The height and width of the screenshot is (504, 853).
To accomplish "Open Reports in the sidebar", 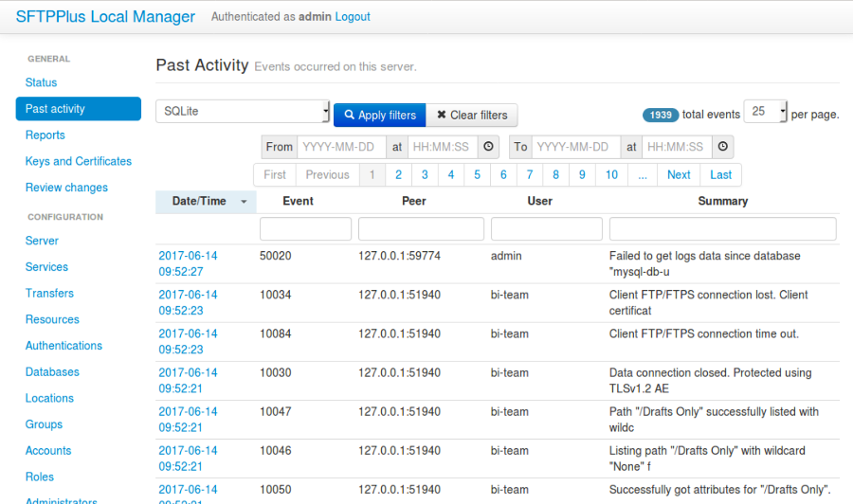I will tap(45, 135).
